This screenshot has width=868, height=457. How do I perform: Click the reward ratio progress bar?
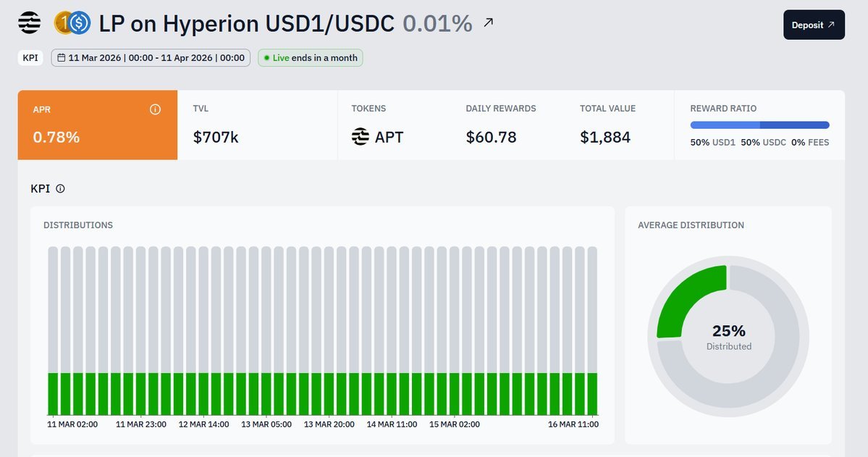759,125
